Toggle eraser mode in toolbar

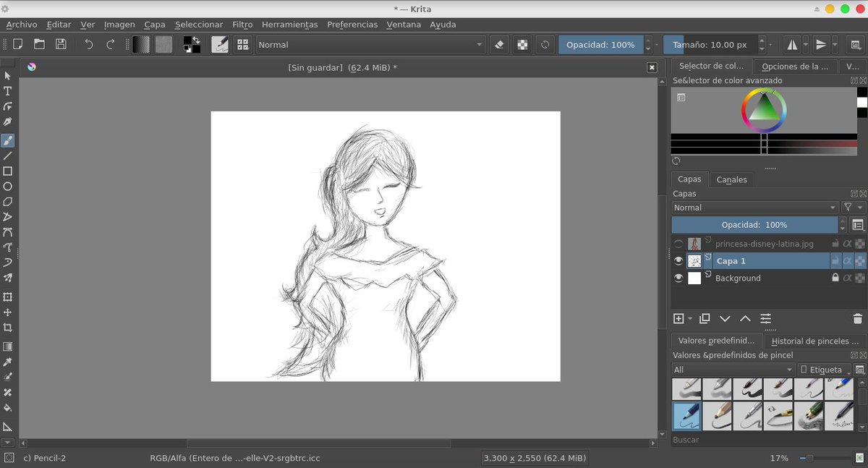click(x=498, y=44)
